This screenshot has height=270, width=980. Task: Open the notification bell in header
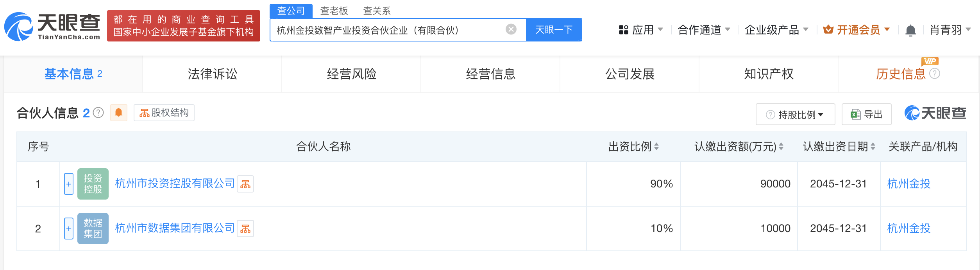click(x=910, y=30)
